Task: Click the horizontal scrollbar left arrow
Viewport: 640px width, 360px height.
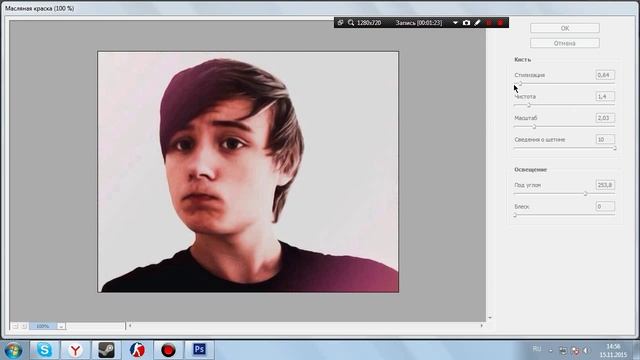Action: 130,326
